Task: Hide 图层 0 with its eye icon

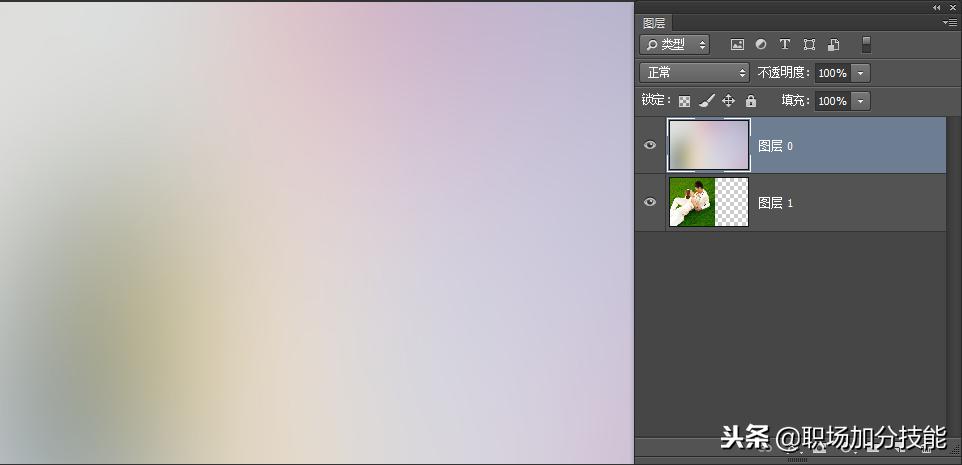Action: [x=650, y=145]
